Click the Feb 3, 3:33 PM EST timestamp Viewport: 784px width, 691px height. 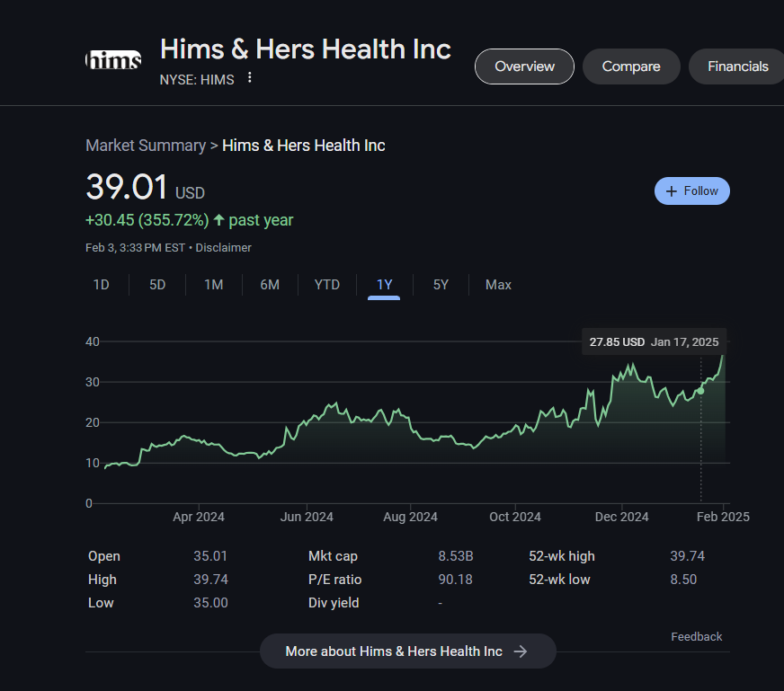pos(135,248)
